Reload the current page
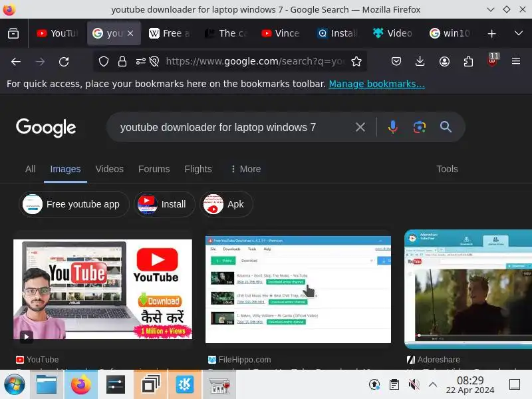The image size is (532, 399). 64,61
